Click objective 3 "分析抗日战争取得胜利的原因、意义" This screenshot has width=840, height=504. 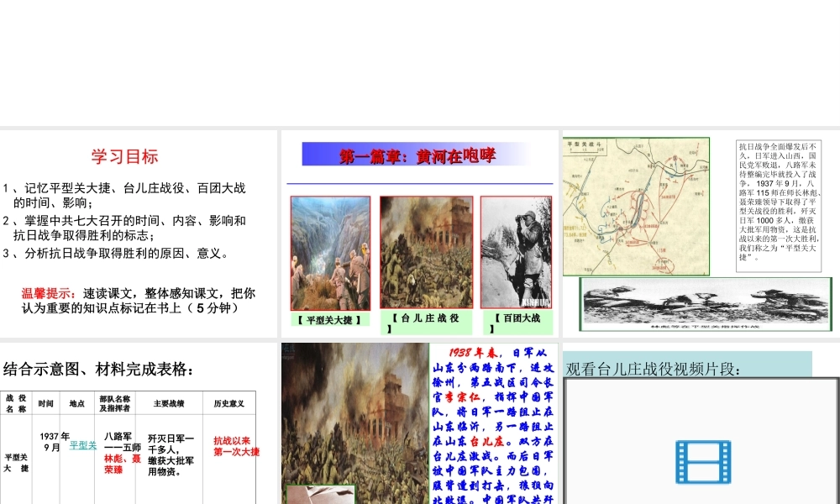(116, 254)
